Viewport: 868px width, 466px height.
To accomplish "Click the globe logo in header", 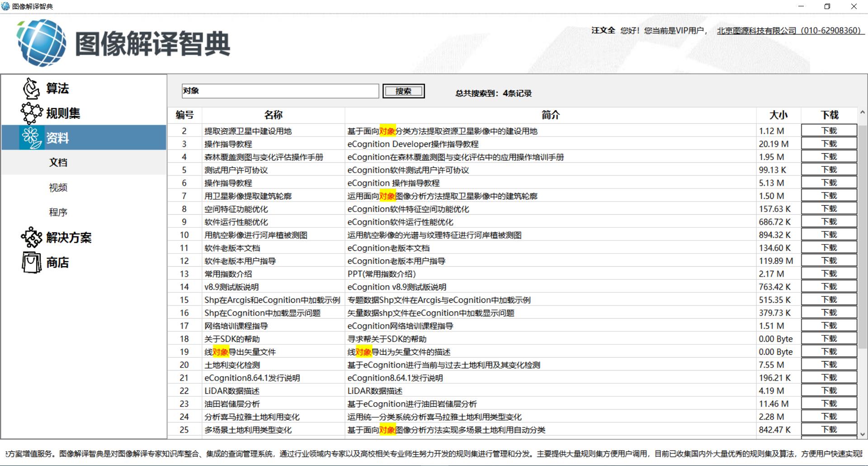I will (42, 43).
